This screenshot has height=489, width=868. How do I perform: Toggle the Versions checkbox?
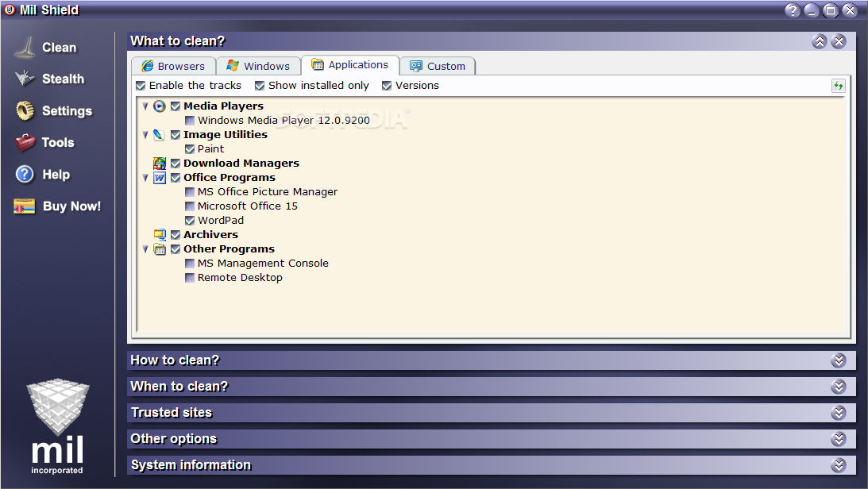387,86
